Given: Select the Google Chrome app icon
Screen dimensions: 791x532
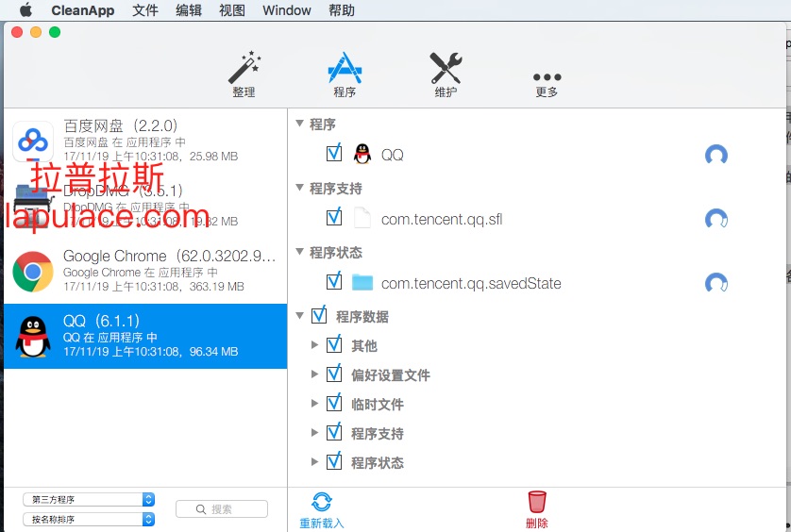Looking at the screenshot, I should pos(33,272).
